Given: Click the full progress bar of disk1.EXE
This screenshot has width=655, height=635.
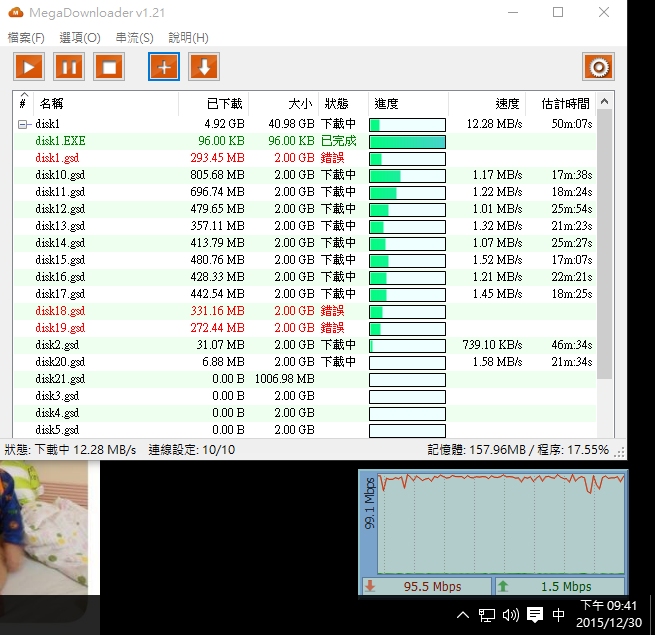Looking at the screenshot, I should tap(407, 142).
